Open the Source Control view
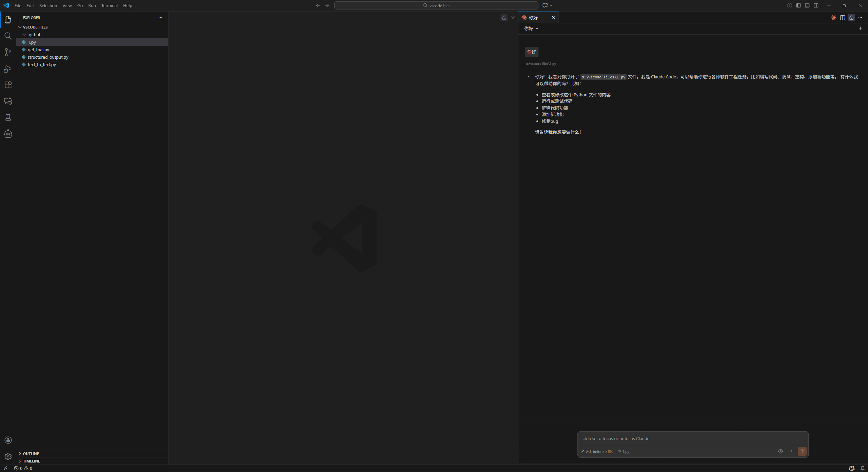Viewport: 868px width, 472px height. (8, 52)
